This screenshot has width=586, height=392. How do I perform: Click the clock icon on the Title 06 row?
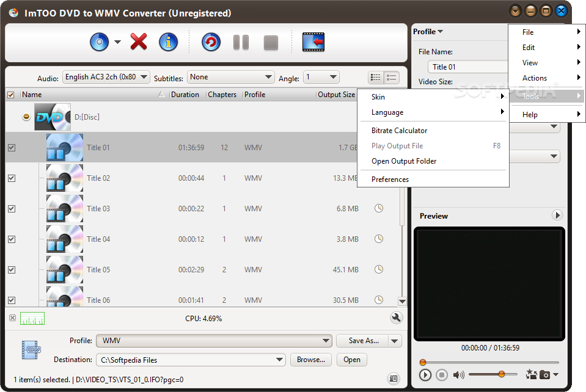click(379, 300)
